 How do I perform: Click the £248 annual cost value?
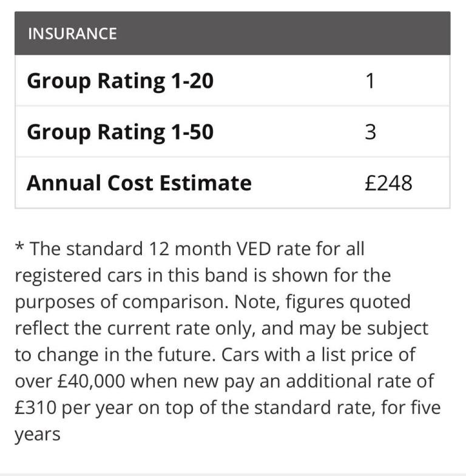pyautogui.click(x=388, y=183)
